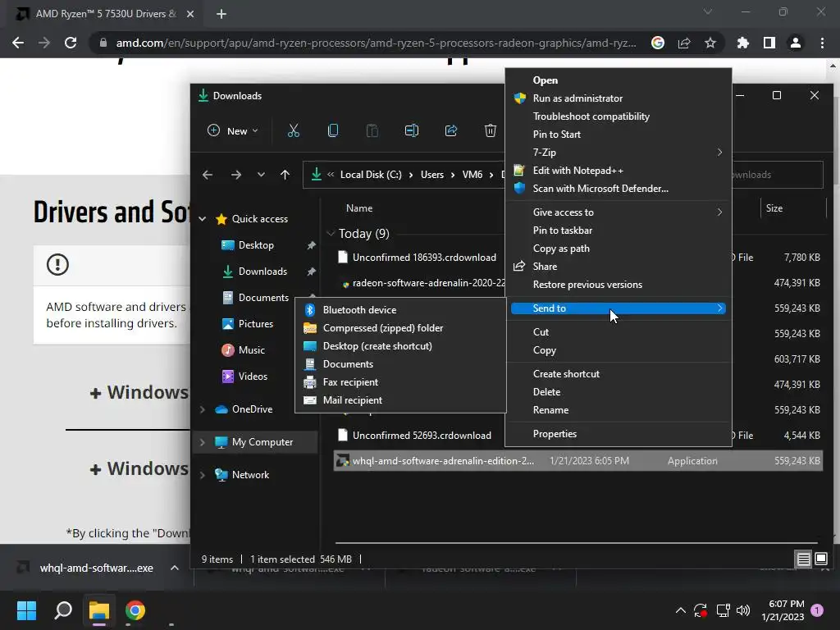Image resolution: width=840 pixels, height=630 pixels.
Task: Click the Cut scissors icon in Explorer toolbar
Action: tap(294, 130)
